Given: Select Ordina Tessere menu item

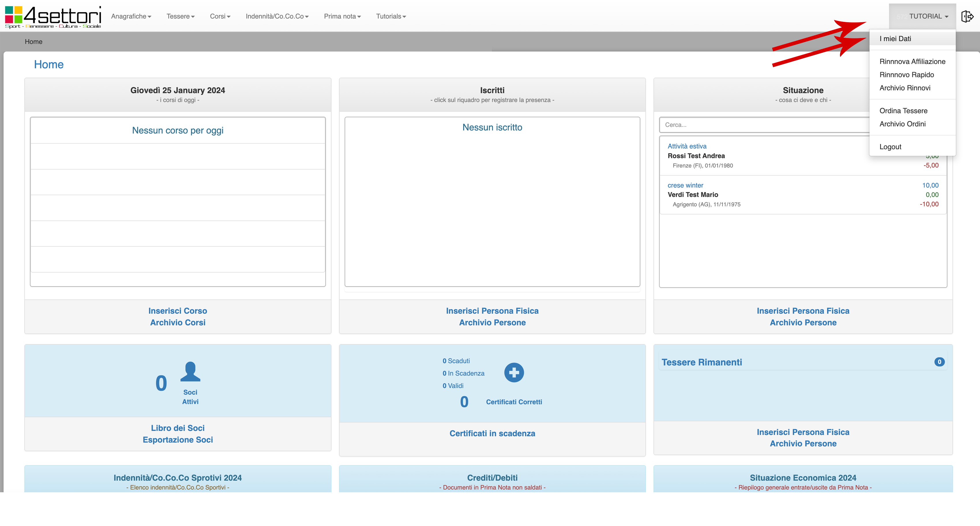Looking at the screenshot, I should (903, 111).
